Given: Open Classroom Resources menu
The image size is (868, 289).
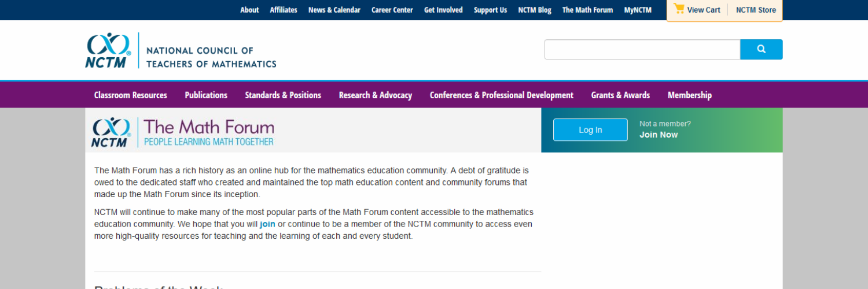Looking at the screenshot, I should 131,95.
